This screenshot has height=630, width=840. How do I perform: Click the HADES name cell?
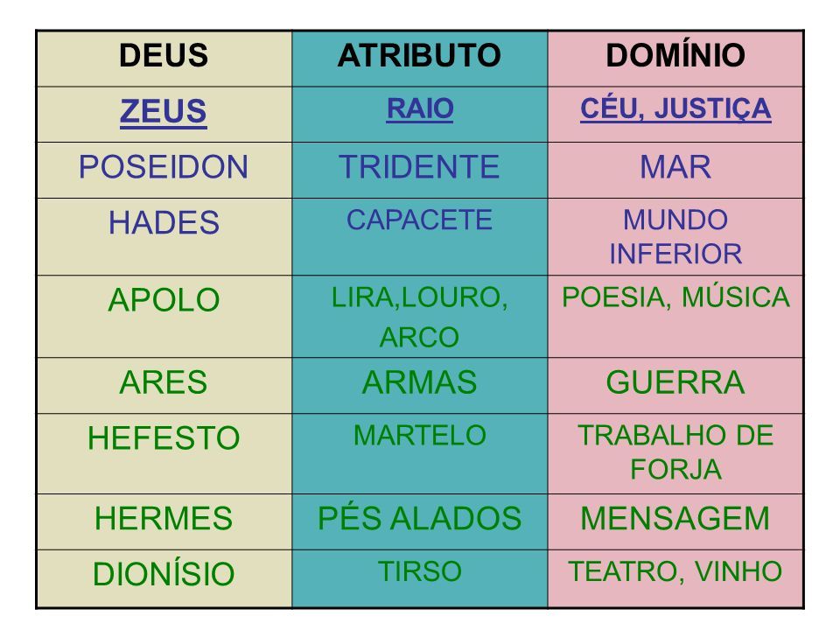[x=164, y=237]
